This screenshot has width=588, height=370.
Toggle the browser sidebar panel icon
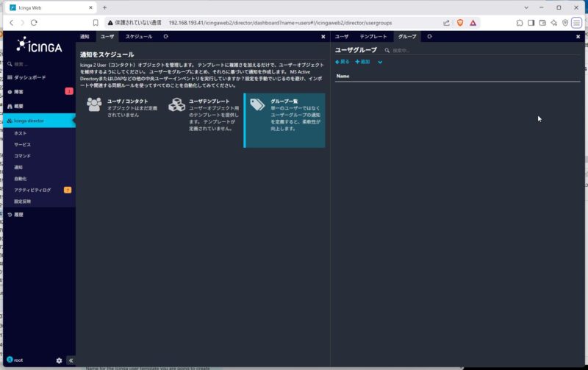coord(531,23)
